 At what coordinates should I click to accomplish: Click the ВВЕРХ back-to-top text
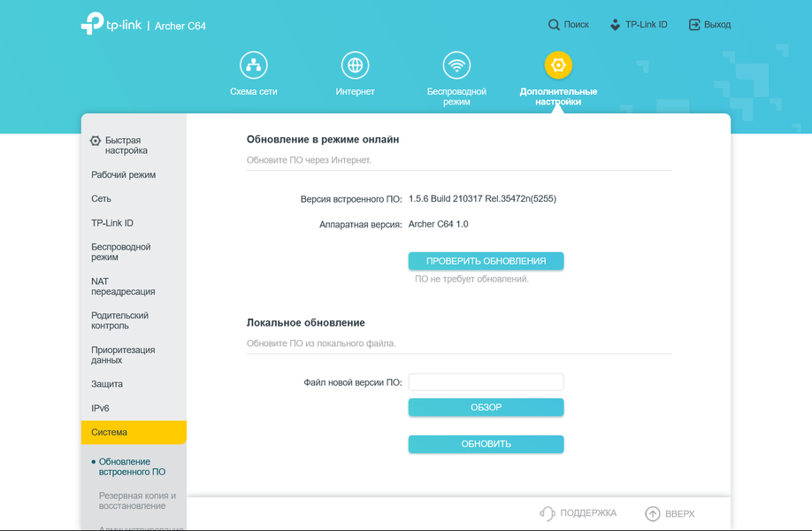point(680,514)
